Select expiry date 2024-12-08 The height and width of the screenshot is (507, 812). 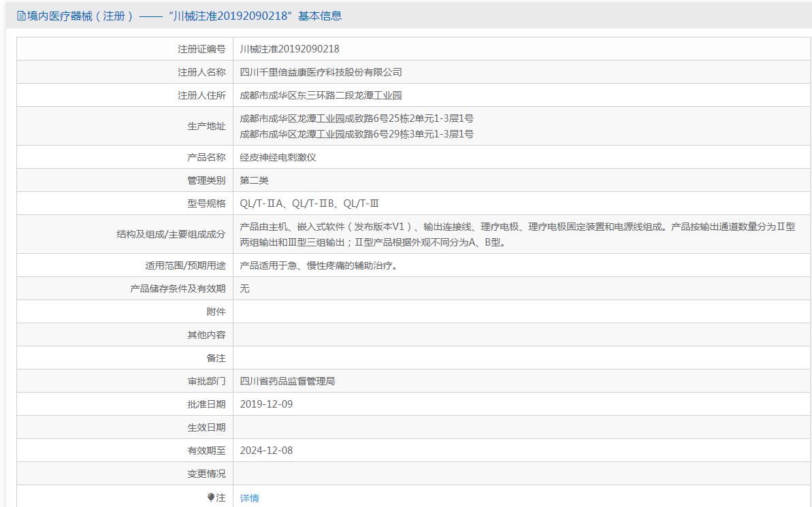pos(266,451)
